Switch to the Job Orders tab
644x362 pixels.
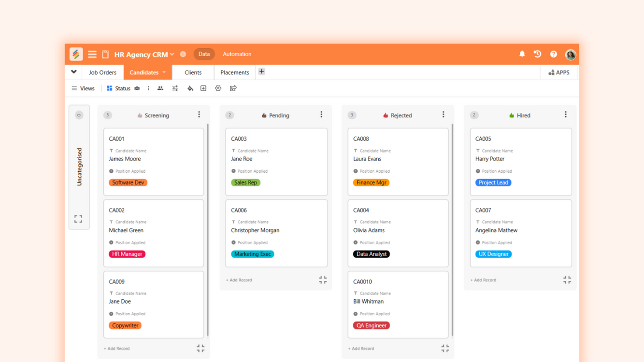(x=102, y=72)
